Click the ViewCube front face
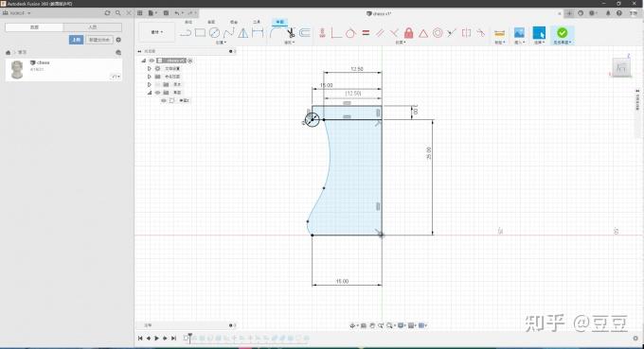Image resolution: width=644 pixels, height=349 pixels. tap(621, 68)
